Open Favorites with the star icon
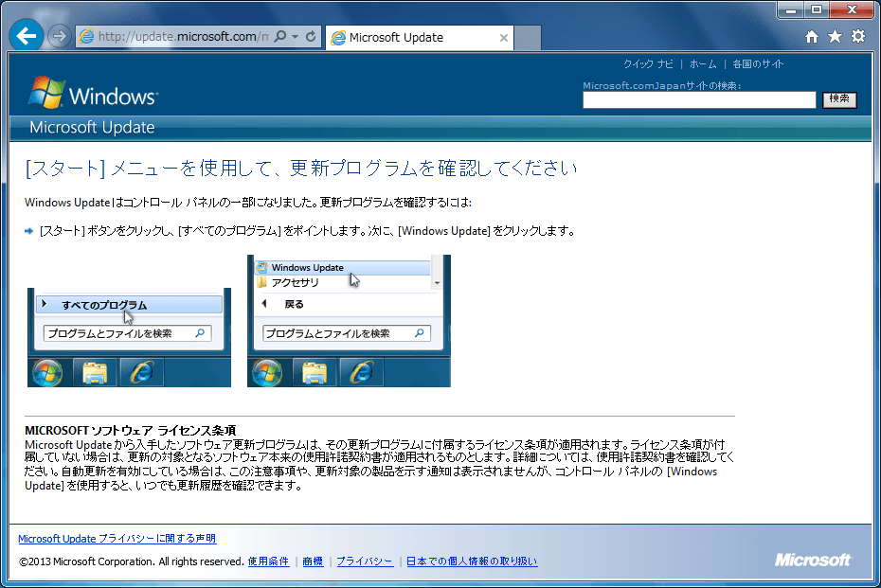Screen dimensions: 881x588 coord(835,37)
